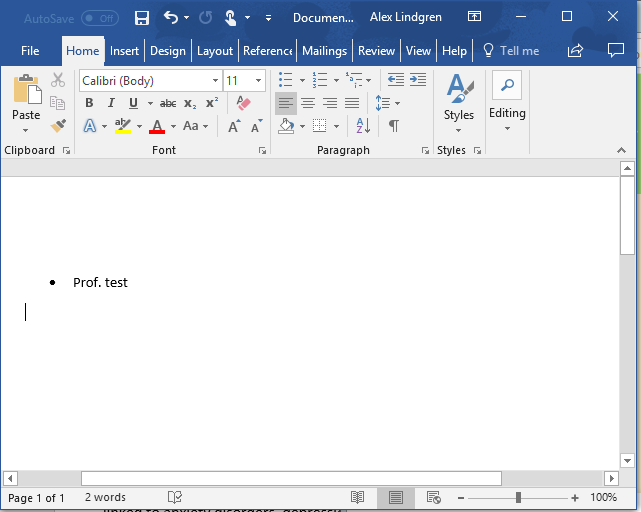The width and height of the screenshot is (641, 512).
Task: Collapse the ribbon with the chevron
Action: tap(621, 150)
